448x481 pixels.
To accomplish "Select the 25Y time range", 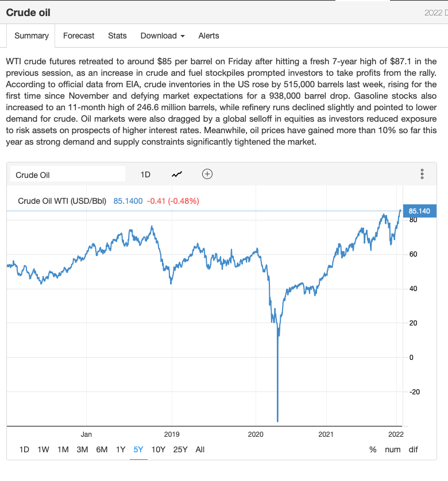I will click(180, 449).
